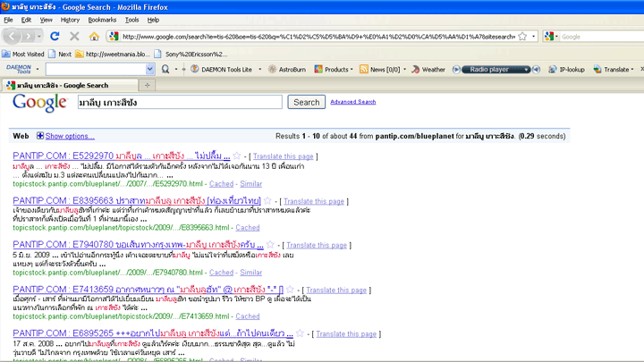Expand the News dropdown arrow

404,70
